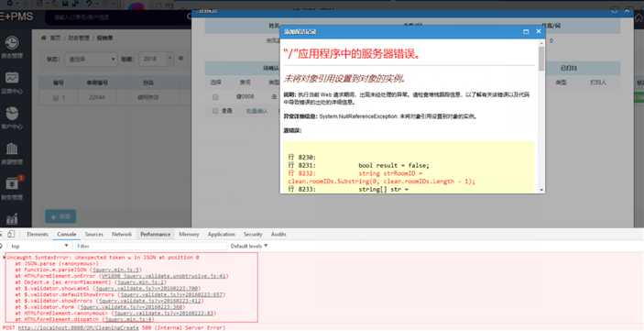
Task: Click the building icon in the sidebar
Action: tap(12, 149)
